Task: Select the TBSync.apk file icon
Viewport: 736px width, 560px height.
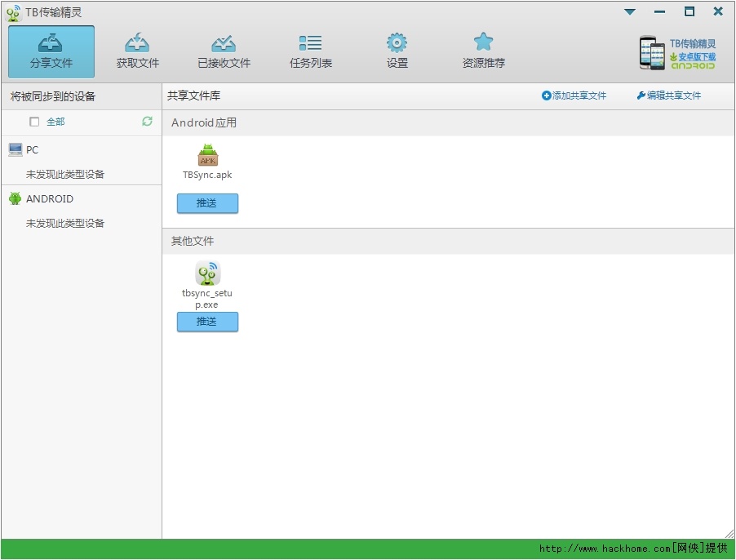Action: point(207,155)
